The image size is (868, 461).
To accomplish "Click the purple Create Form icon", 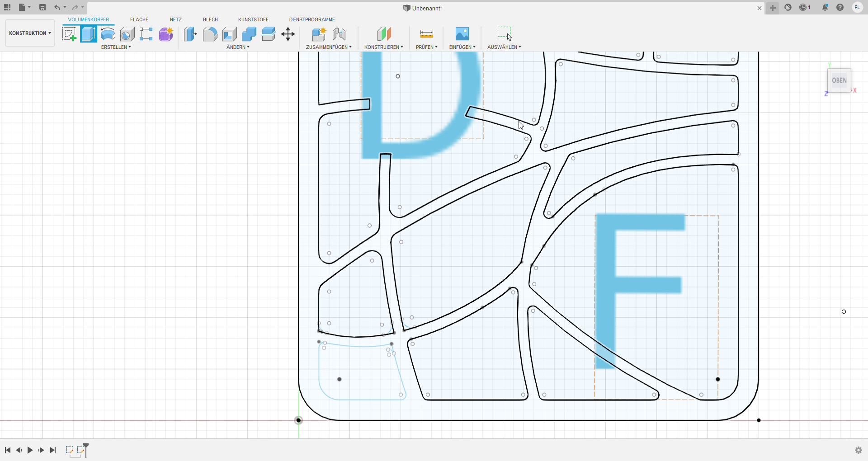I will 166,34.
